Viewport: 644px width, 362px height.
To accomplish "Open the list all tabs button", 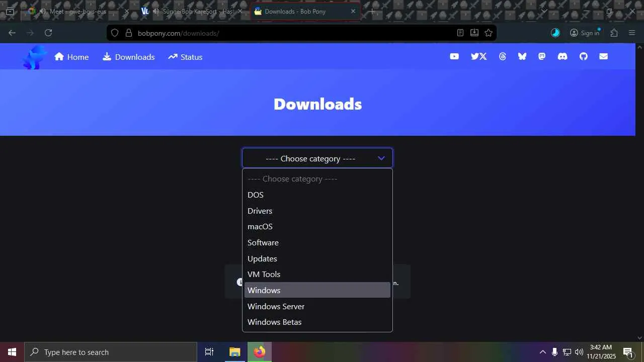I will pyautogui.click(x=544, y=11).
